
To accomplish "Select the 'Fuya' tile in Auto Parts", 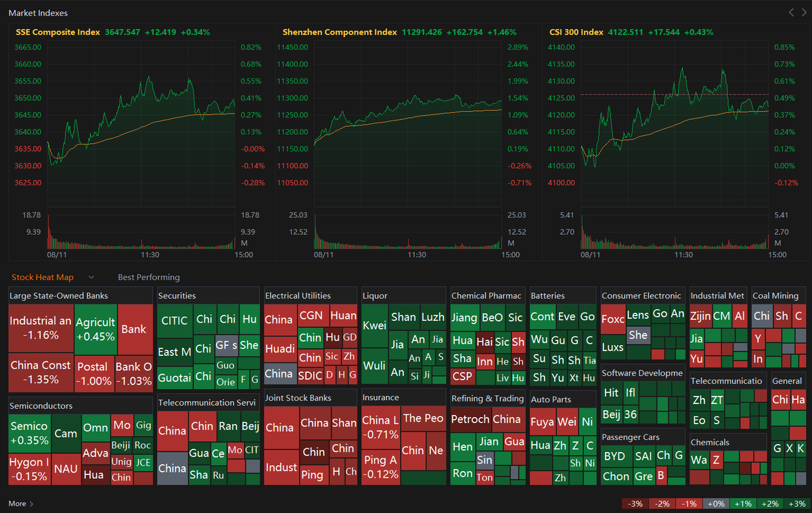I will tap(541, 422).
